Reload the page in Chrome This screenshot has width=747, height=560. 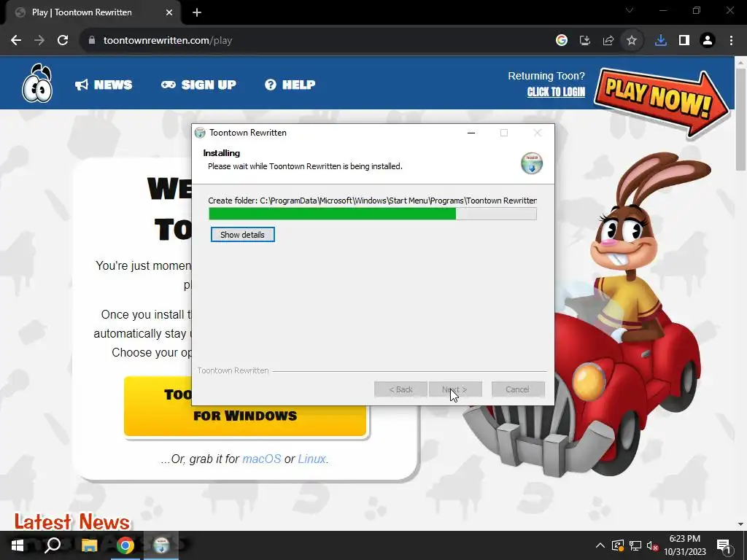click(x=63, y=41)
